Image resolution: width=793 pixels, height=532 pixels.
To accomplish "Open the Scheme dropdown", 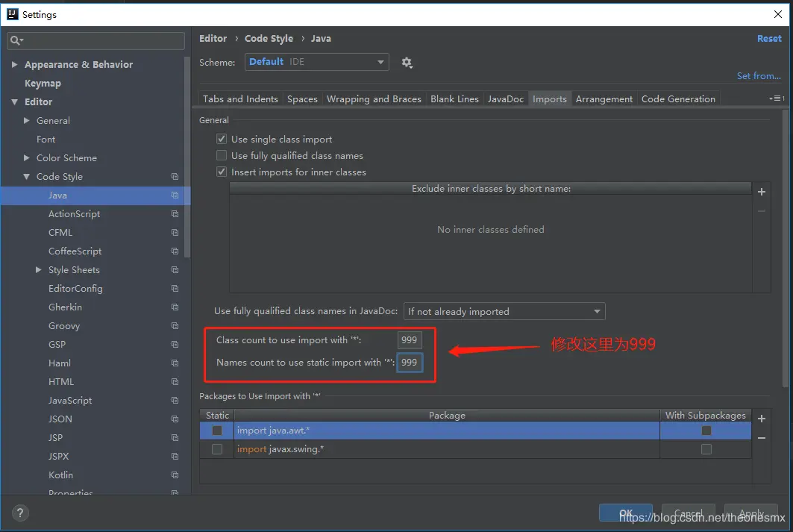I will [316, 62].
